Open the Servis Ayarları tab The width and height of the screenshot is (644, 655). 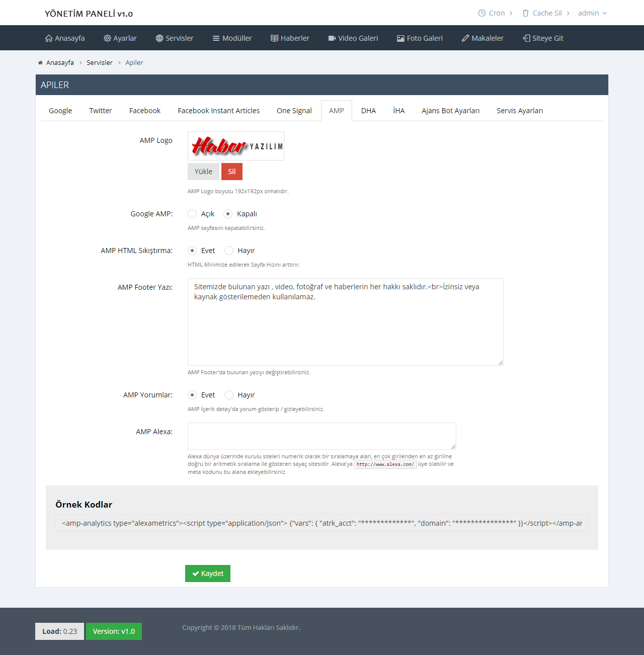coord(520,111)
